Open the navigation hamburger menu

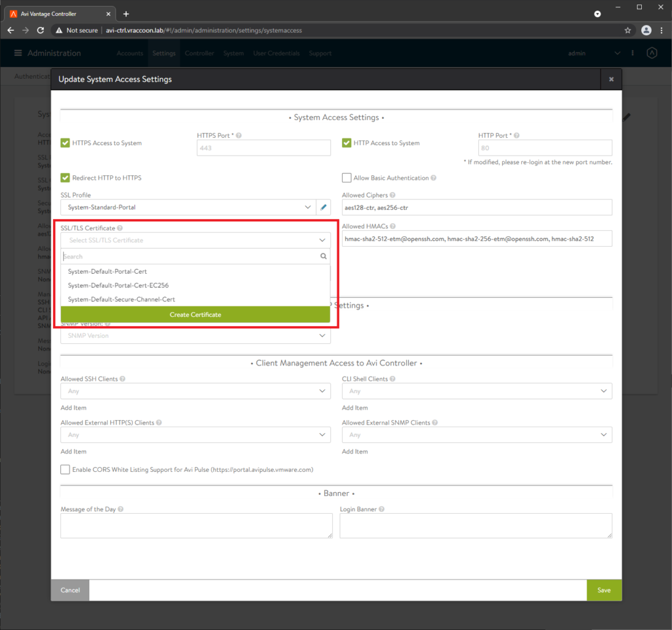coord(18,53)
